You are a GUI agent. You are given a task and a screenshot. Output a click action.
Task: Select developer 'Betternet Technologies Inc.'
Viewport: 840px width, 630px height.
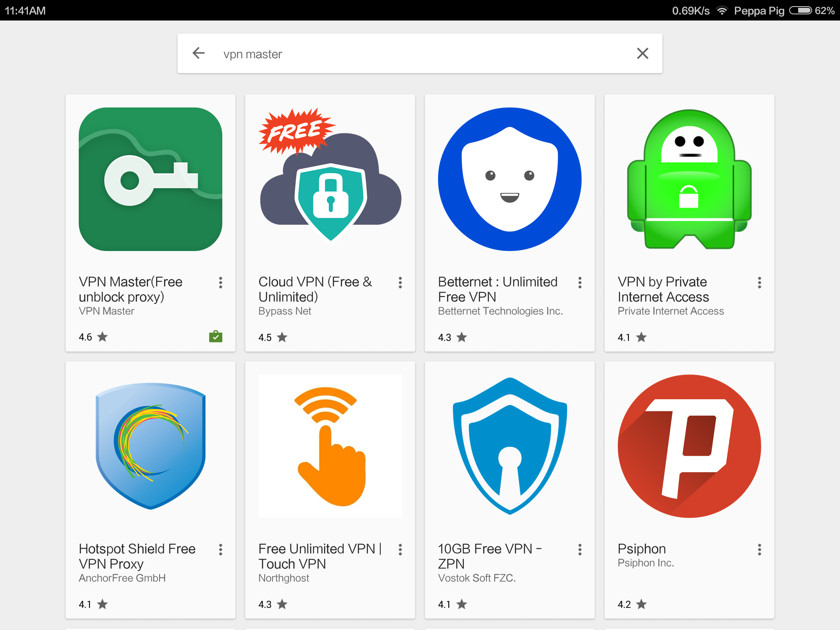tap(500, 311)
